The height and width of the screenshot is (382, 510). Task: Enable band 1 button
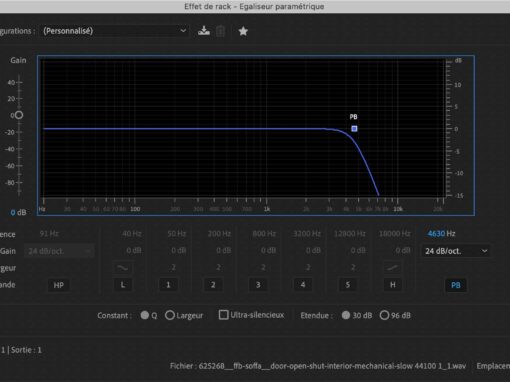click(168, 285)
